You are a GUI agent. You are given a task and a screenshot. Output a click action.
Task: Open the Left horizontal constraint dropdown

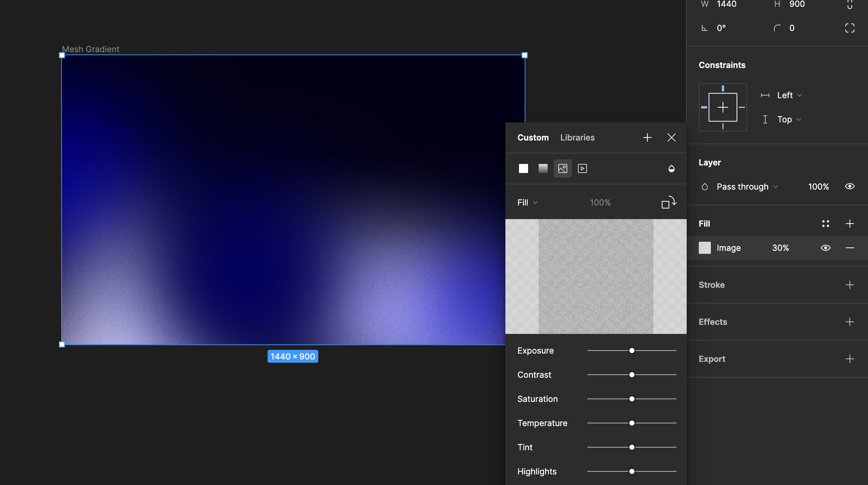click(789, 95)
